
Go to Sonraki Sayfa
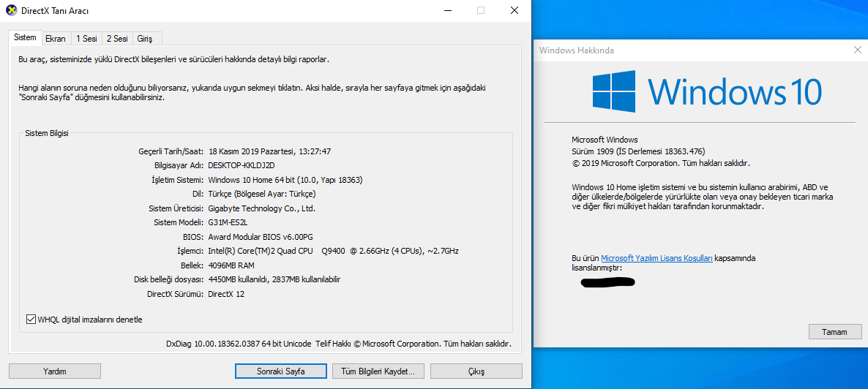[280, 371]
